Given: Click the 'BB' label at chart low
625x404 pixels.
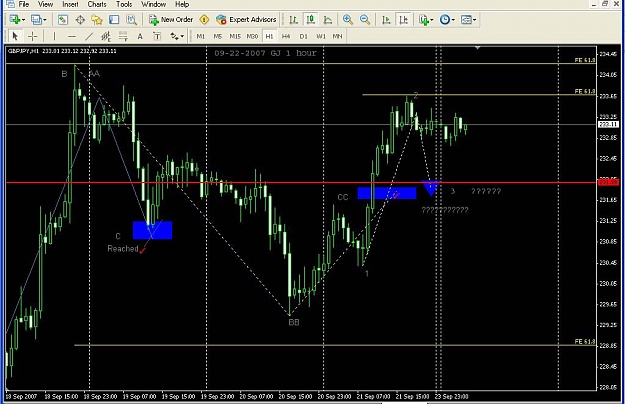Looking at the screenshot, I should pos(294,322).
